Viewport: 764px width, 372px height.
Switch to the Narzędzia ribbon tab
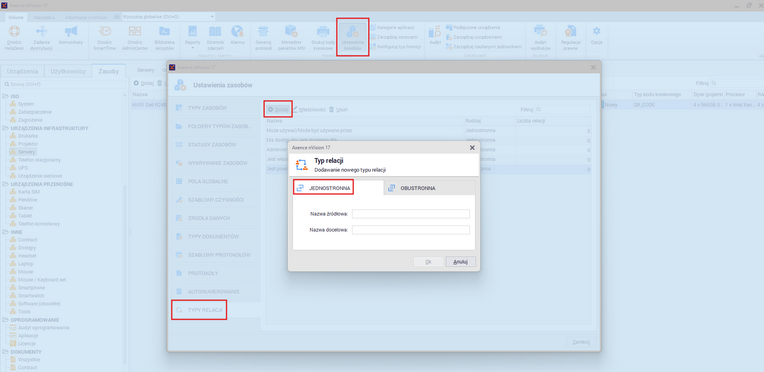44,17
